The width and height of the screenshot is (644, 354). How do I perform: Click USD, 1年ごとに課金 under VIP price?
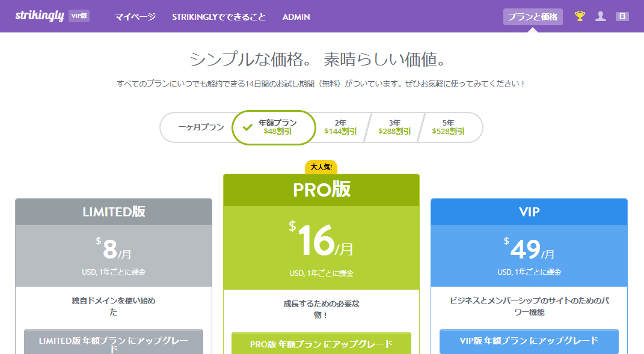[x=529, y=272]
